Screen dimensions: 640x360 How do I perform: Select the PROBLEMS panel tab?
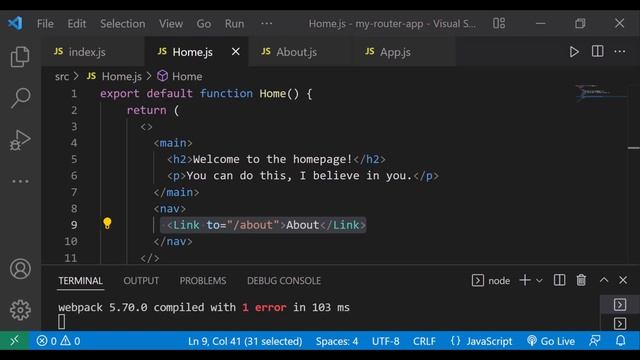[x=203, y=281]
